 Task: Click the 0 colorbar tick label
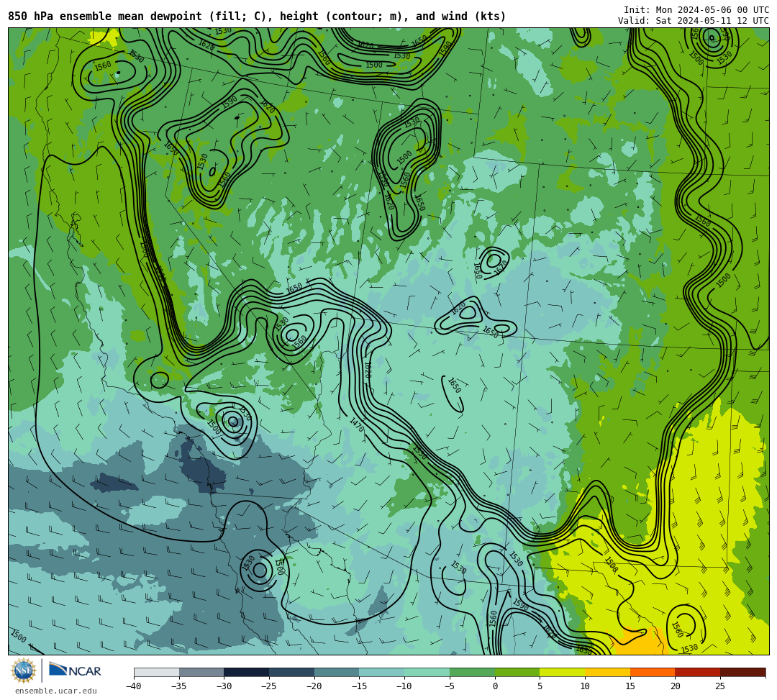[495, 686]
